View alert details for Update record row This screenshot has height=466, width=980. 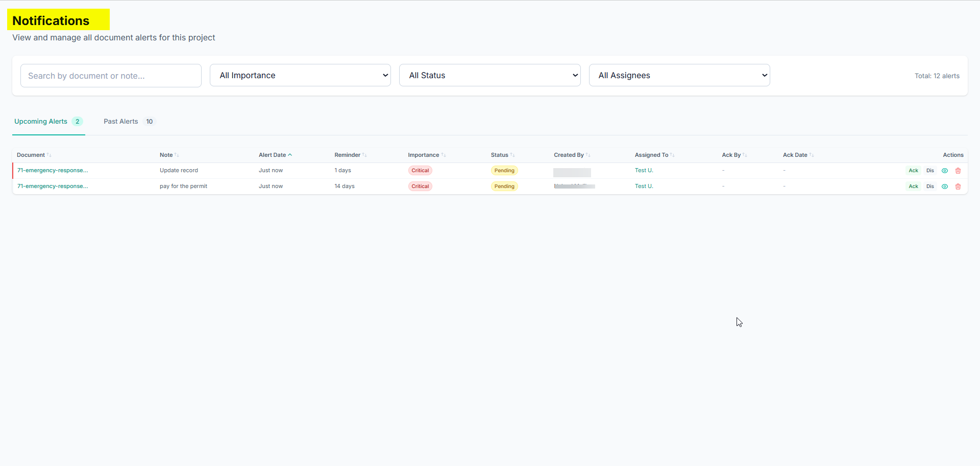click(x=945, y=171)
